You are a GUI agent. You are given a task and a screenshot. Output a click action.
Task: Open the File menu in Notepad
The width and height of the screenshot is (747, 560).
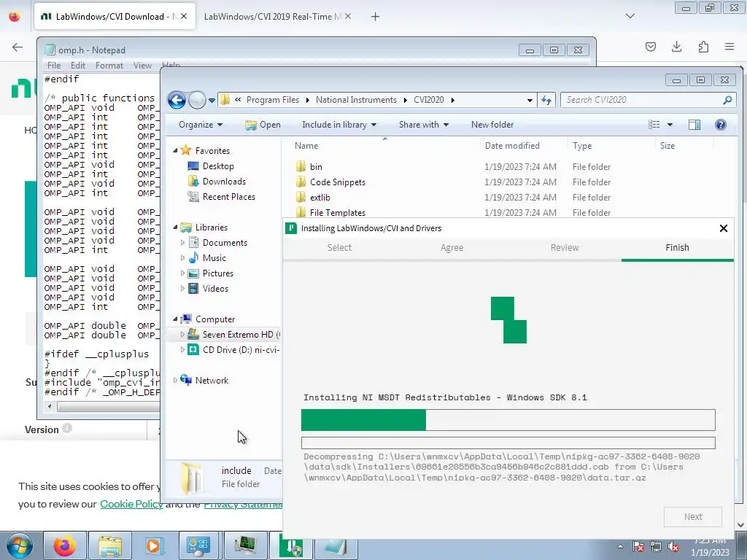point(54,66)
